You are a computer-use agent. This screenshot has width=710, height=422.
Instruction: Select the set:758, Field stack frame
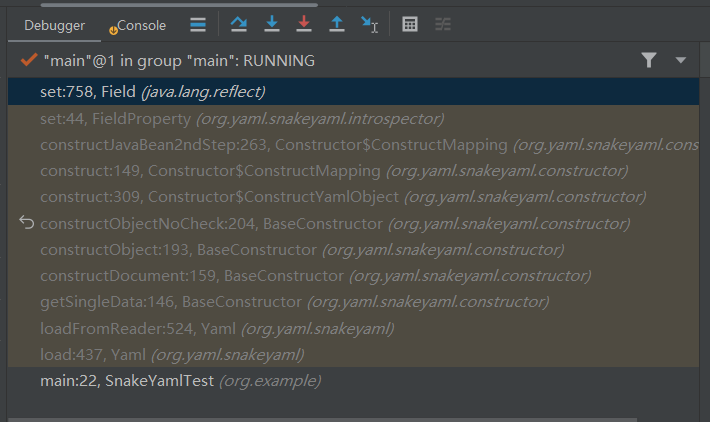(x=152, y=92)
